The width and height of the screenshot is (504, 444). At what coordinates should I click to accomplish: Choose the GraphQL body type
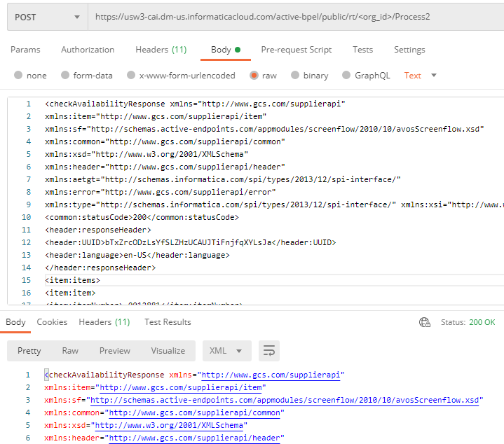click(x=346, y=75)
